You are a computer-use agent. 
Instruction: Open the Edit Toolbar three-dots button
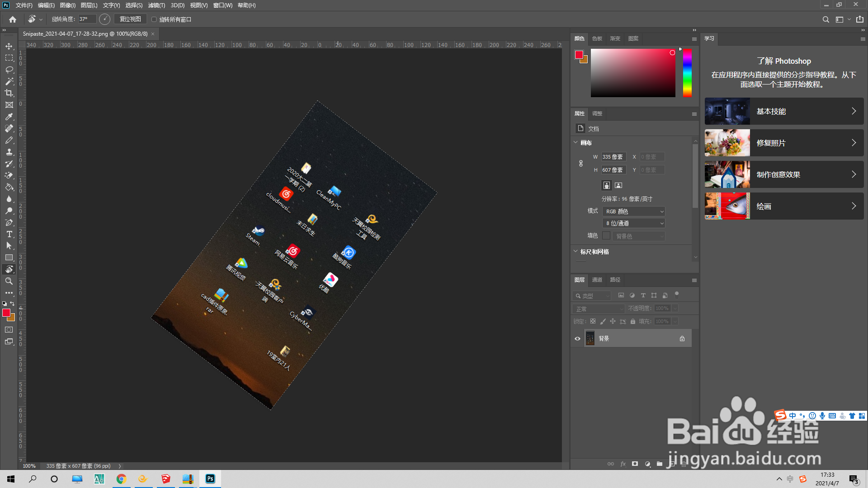point(9,293)
